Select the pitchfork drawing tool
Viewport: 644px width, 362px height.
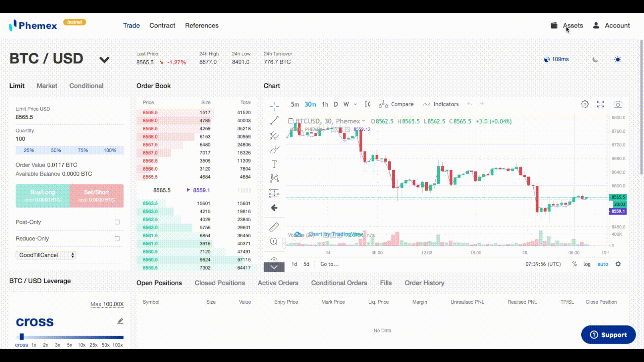[x=274, y=135]
